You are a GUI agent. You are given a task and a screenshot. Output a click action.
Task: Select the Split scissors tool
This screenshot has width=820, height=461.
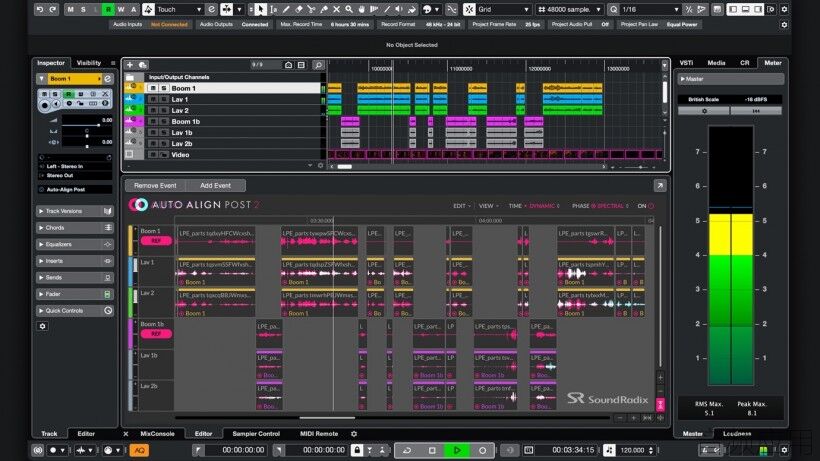(x=311, y=9)
